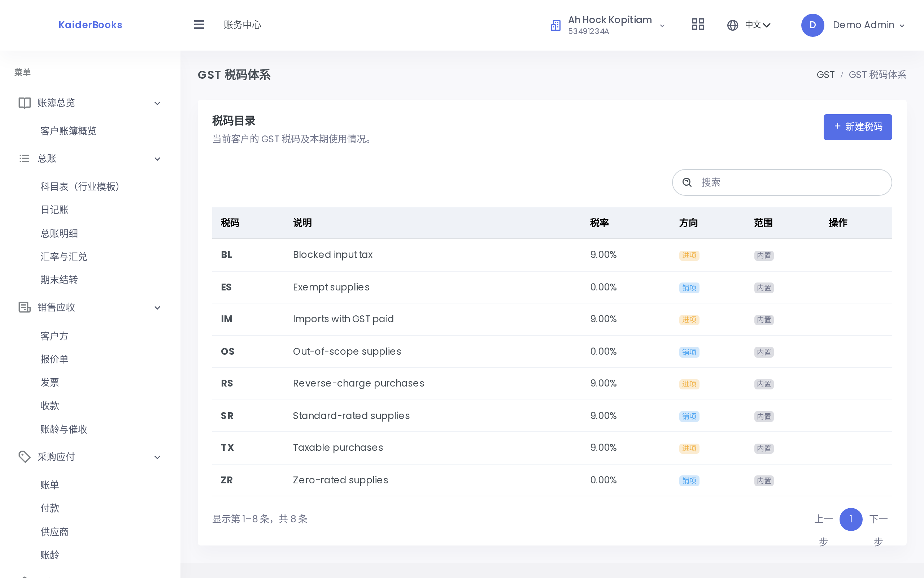
Task: Open 客户方 menu item
Action: click(55, 336)
